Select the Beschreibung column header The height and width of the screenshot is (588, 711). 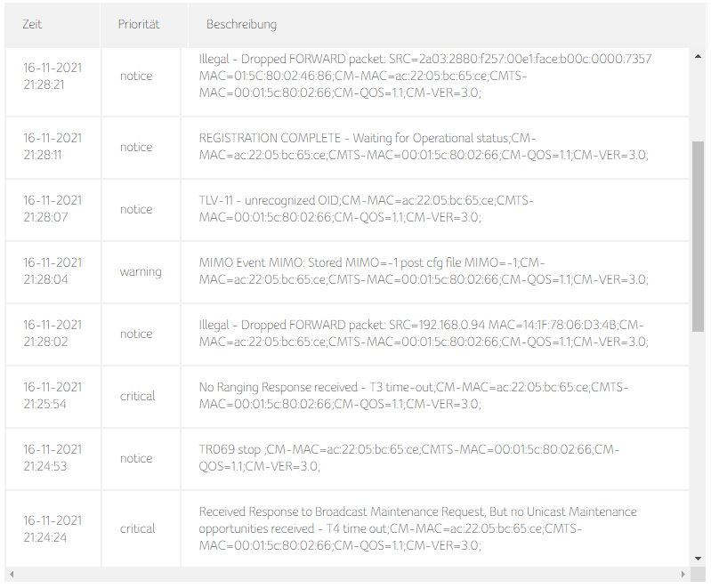pyautogui.click(x=241, y=25)
